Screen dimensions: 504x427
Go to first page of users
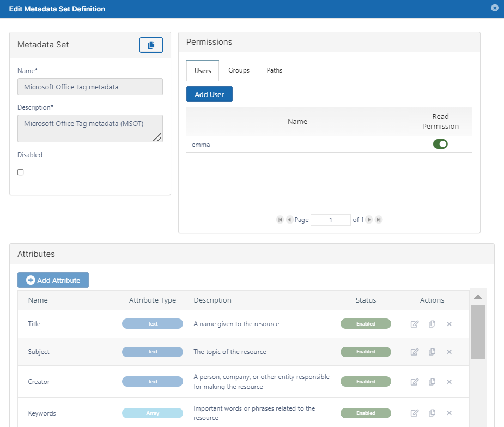280,220
